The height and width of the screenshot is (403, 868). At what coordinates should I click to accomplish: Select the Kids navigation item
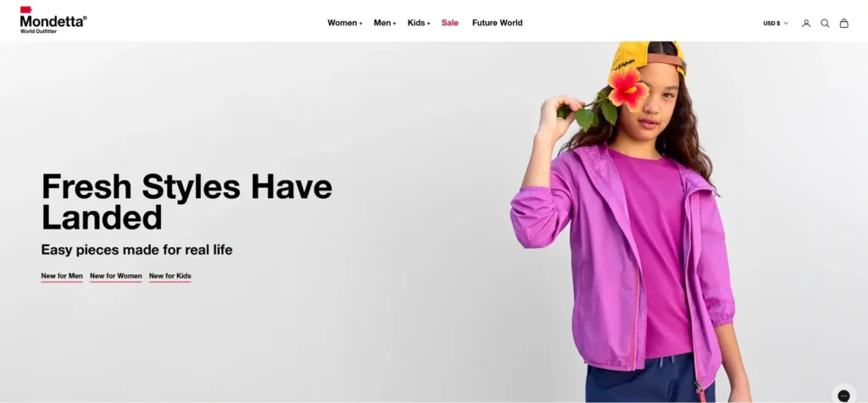click(x=416, y=23)
